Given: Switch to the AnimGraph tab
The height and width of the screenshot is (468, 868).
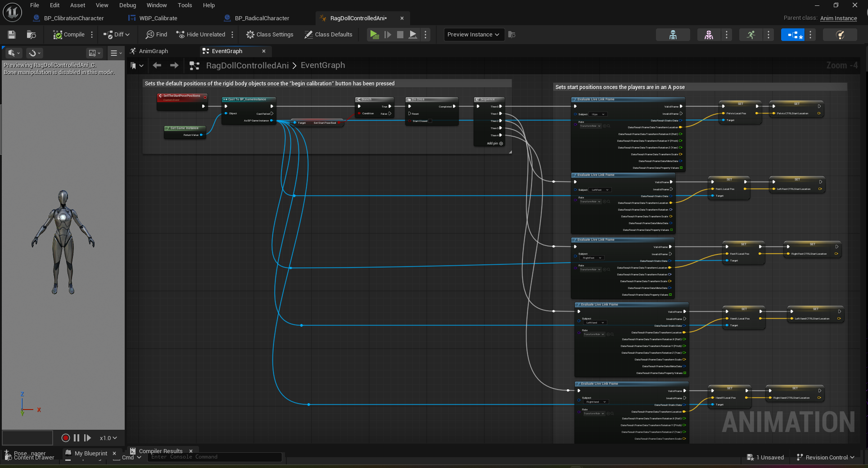Looking at the screenshot, I should (x=154, y=51).
